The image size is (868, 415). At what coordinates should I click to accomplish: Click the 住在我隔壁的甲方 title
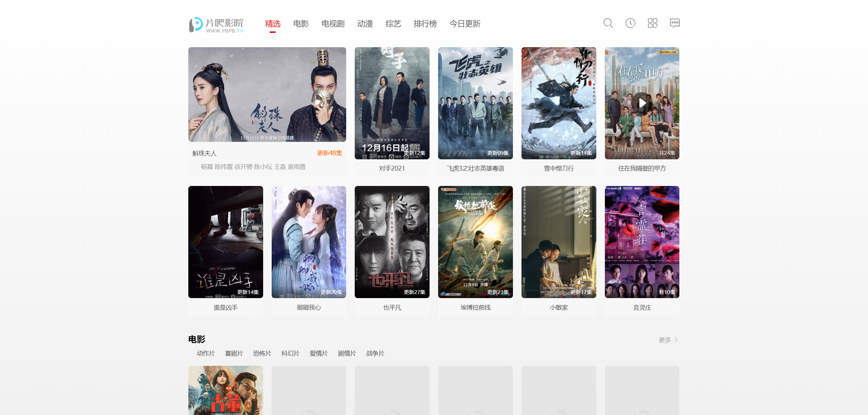(642, 168)
